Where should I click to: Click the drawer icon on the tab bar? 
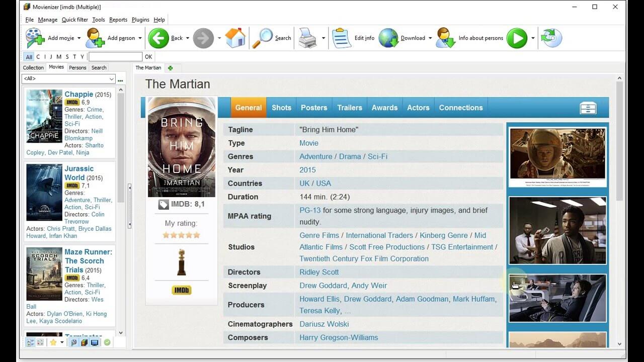point(588,108)
